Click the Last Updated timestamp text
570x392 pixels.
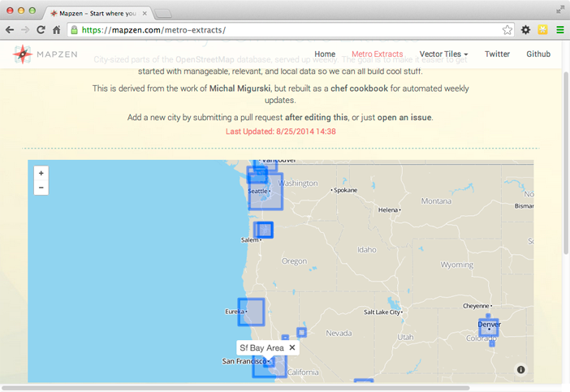coord(281,131)
